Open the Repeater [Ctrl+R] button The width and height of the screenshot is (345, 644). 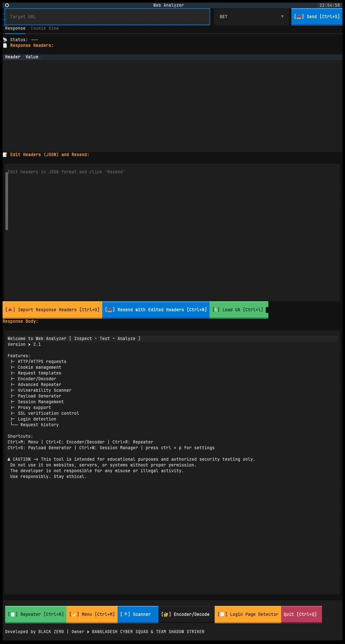coord(36,614)
